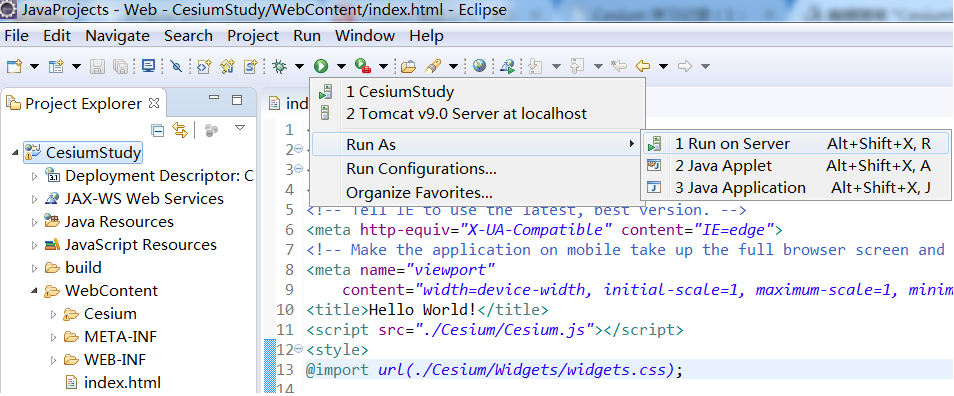Toggle Link with Editor in Project Explorer
954x396 pixels.
(x=179, y=130)
